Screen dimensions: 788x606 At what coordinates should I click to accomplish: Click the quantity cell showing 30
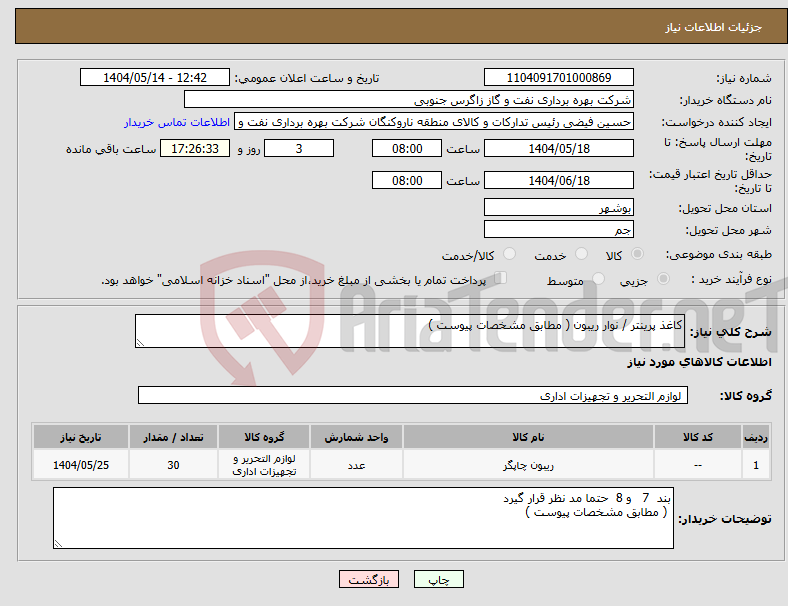coord(173,465)
